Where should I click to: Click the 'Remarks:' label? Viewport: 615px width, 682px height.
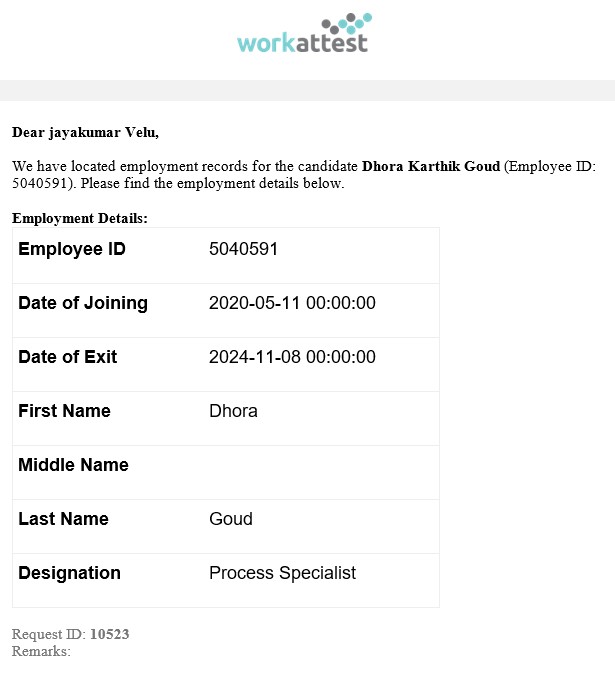point(41,651)
